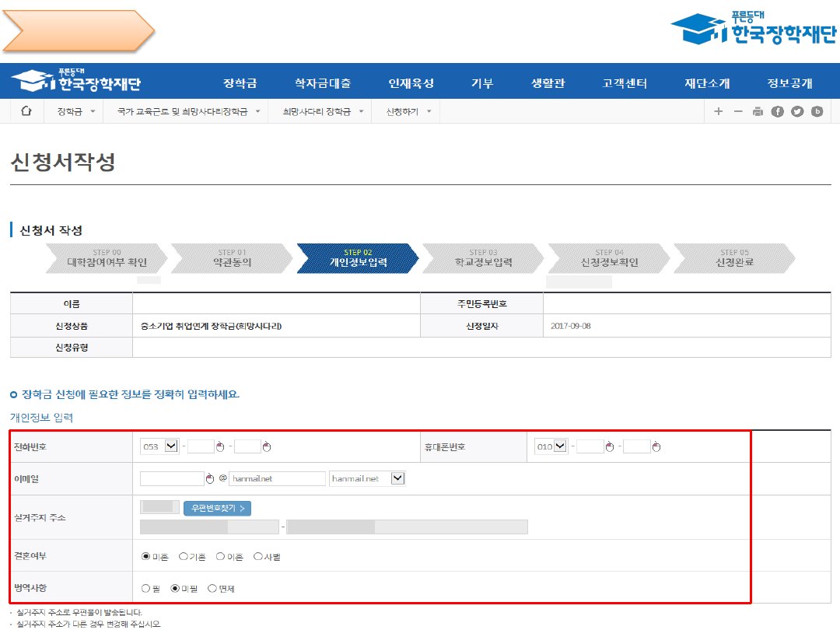Click the email ID input field

pos(172,478)
